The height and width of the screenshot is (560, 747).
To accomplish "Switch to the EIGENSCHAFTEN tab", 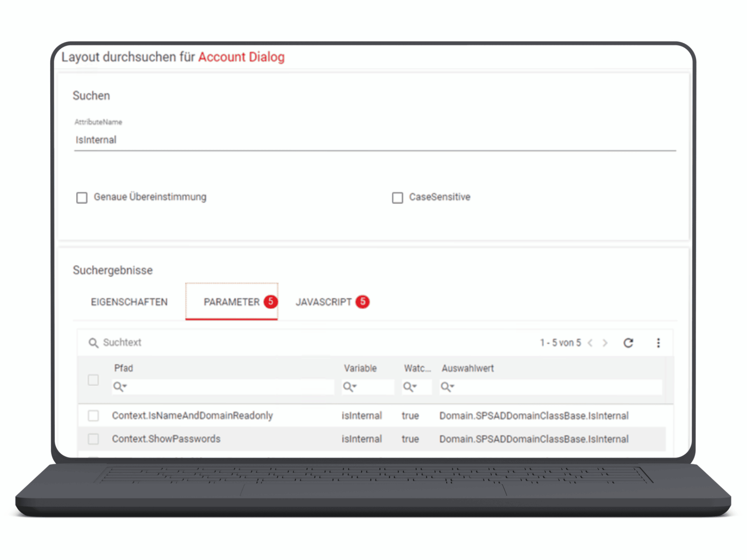I will click(129, 302).
